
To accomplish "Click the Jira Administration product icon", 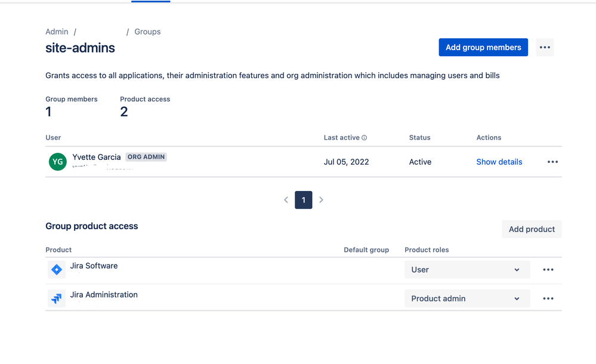I will [x=57, y=298].
